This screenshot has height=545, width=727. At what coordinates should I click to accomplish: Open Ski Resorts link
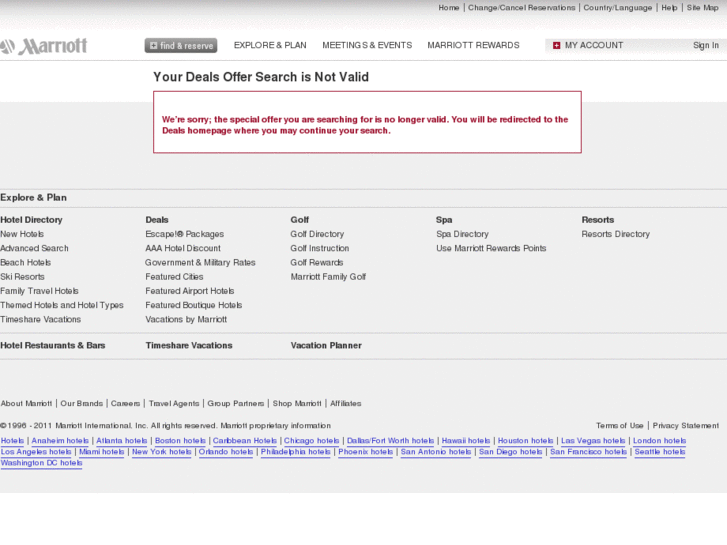tap(22, 277)
